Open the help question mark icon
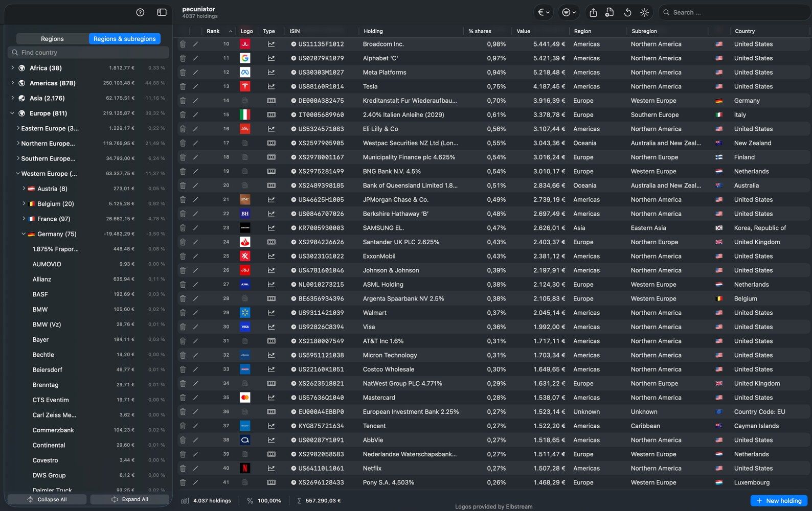 tap(140, 12)
